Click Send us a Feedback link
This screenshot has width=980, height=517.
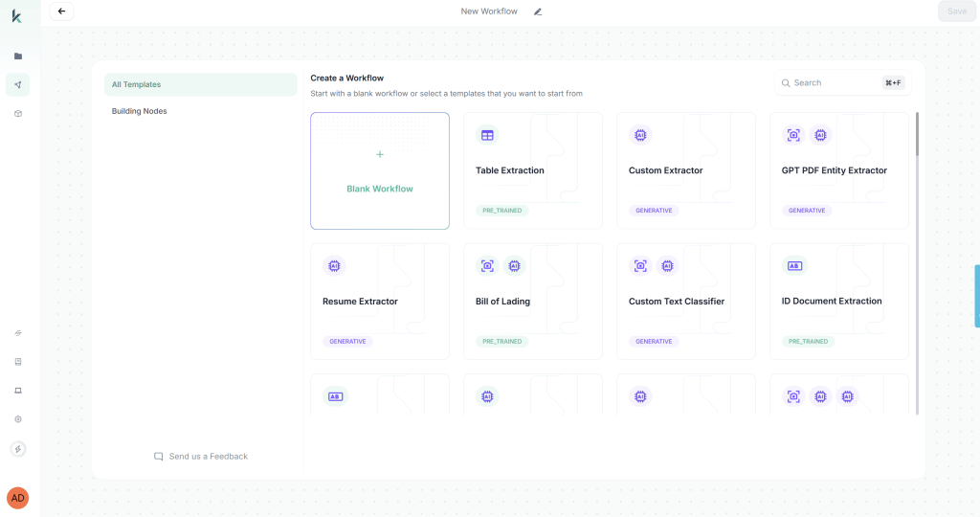(201, 457)
